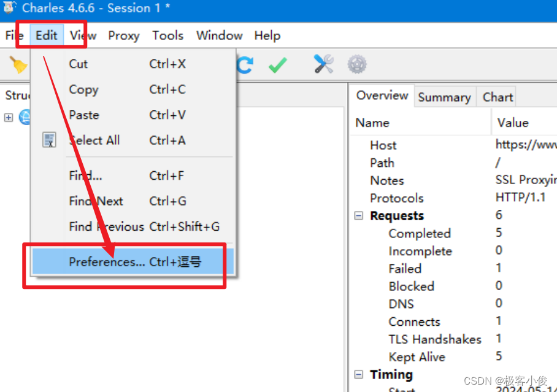Choose Find... from Edit menu

point(133,175)
